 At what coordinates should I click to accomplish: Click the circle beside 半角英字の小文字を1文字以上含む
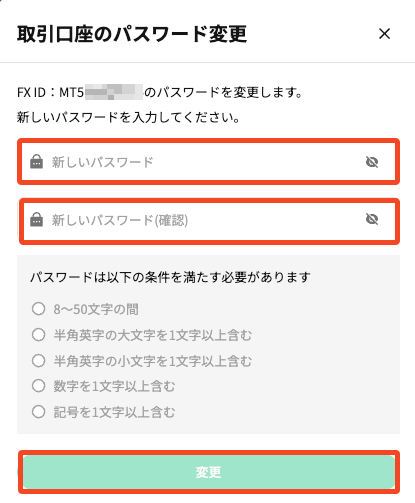click(x=38, y=360)
